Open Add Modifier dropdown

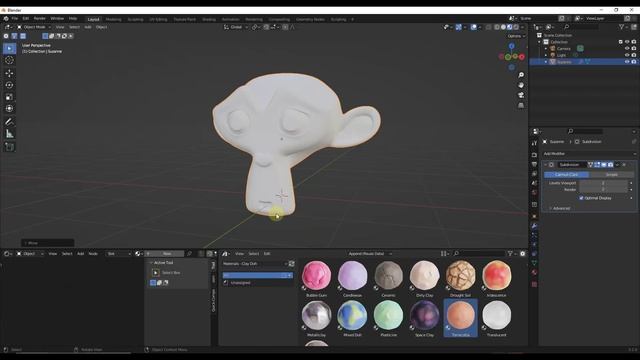[589, 153]
